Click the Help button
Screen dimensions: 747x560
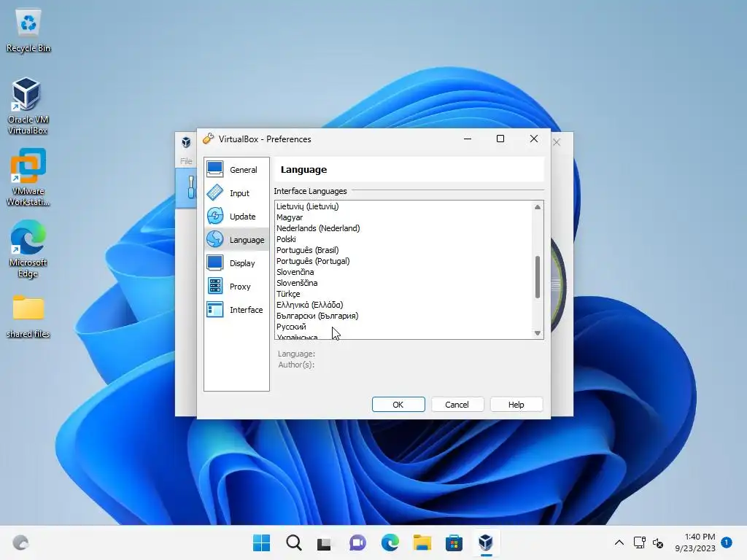pos(516,404)
